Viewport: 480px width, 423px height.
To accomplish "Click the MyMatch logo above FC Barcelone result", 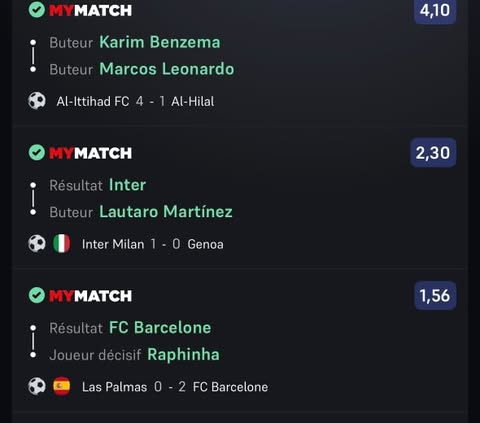I will pyautogui.click(x=90, y=296).
